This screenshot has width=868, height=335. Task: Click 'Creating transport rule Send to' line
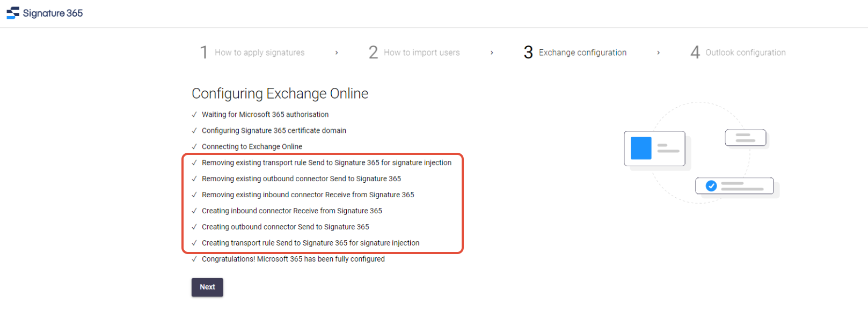310,243
